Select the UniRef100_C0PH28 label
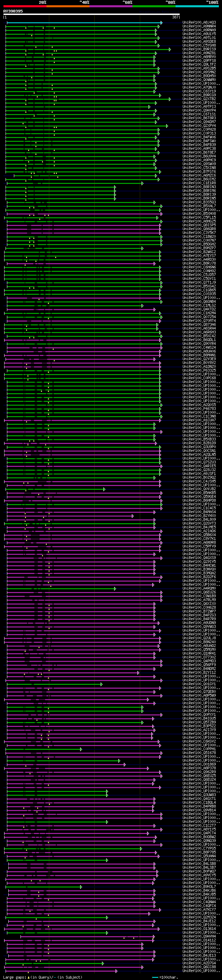Viewport: 222px width, 980px height. coord(199,129)
